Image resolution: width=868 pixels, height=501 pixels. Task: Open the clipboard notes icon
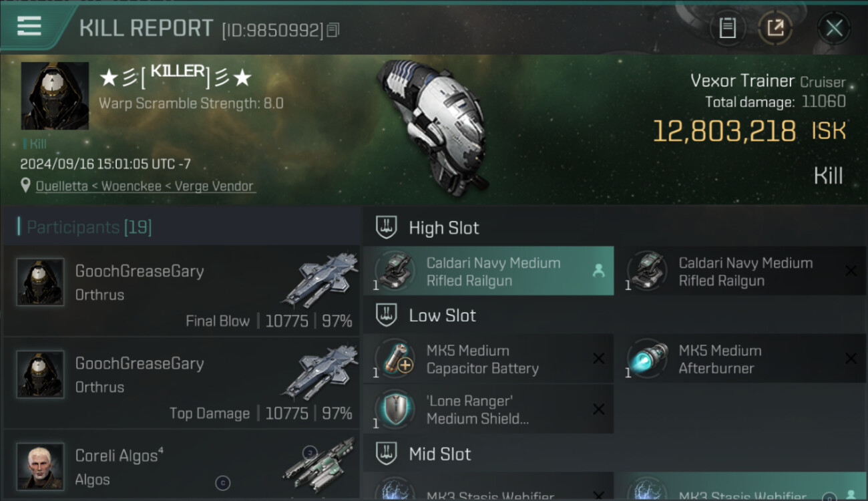click(727, 28)
